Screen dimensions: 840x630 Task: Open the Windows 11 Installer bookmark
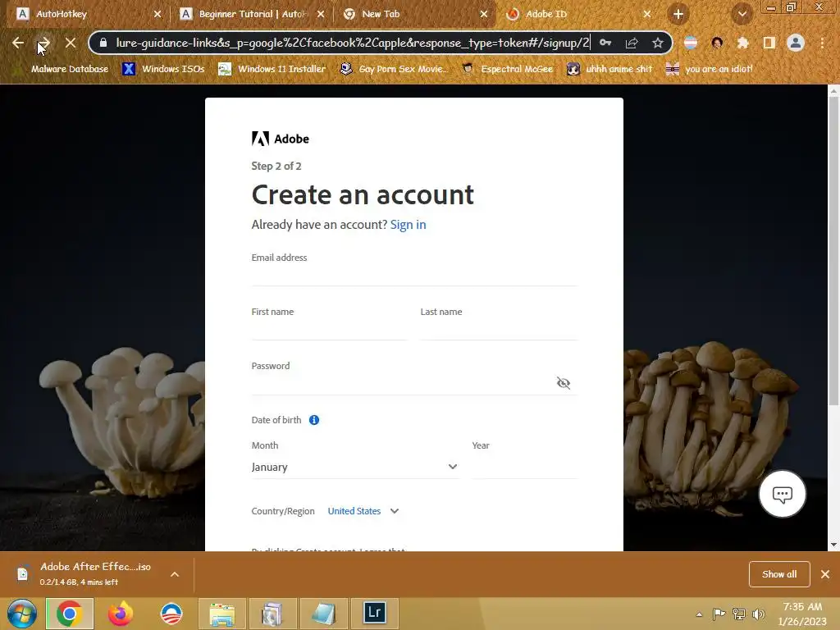pos(272,69)
